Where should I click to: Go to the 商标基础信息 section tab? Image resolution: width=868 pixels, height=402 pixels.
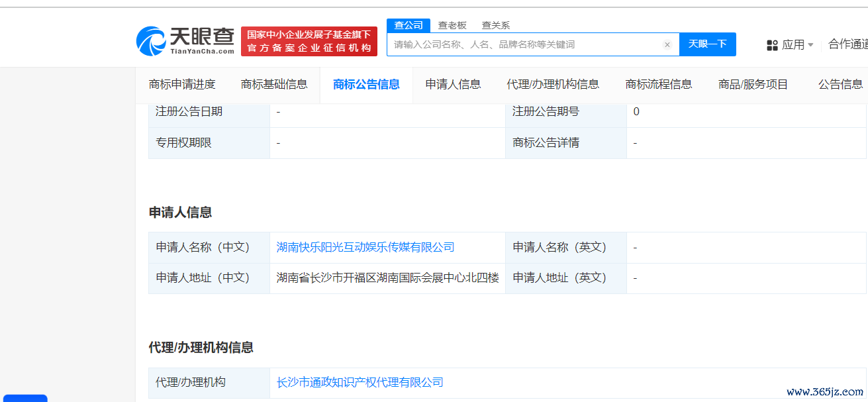(274, 84)
